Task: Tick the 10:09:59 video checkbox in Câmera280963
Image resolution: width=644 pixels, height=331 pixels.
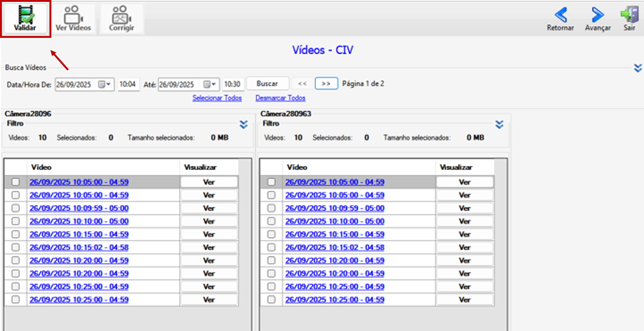Action: click(x=271, y=208)
